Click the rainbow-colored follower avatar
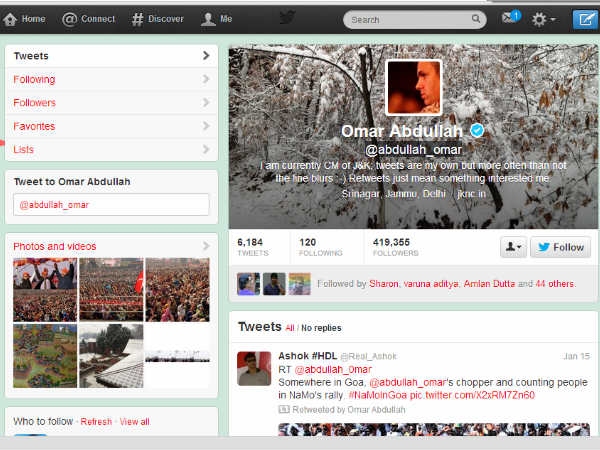The image size is (600, 450). (300, 284)
